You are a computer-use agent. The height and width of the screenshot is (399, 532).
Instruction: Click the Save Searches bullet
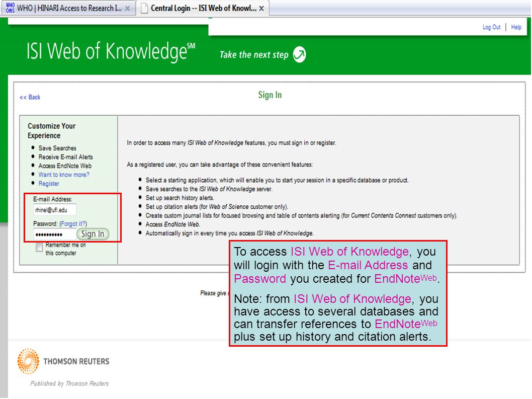pos(57,148)
